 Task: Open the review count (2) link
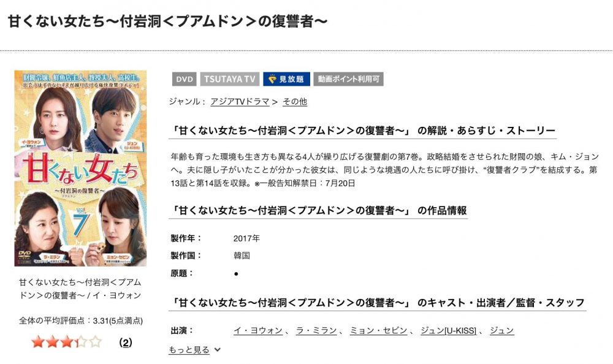(126, 343)
